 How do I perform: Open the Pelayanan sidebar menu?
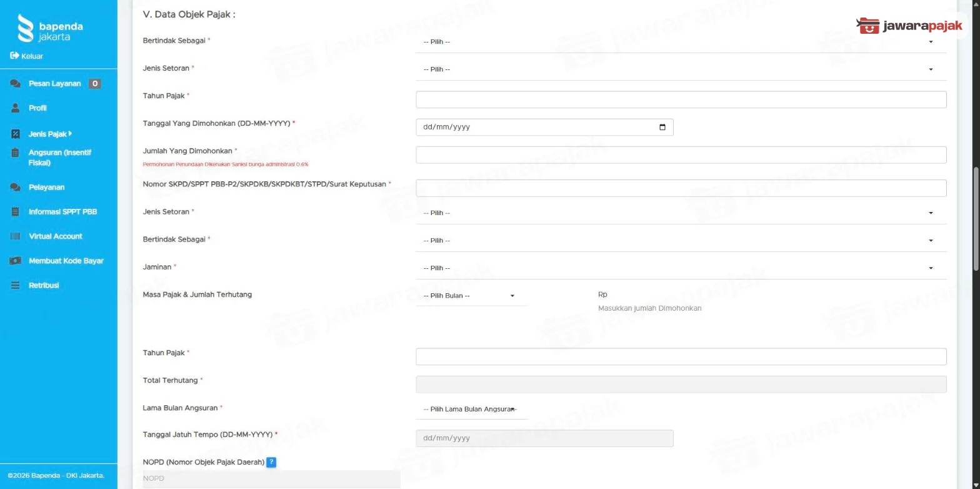46,187
